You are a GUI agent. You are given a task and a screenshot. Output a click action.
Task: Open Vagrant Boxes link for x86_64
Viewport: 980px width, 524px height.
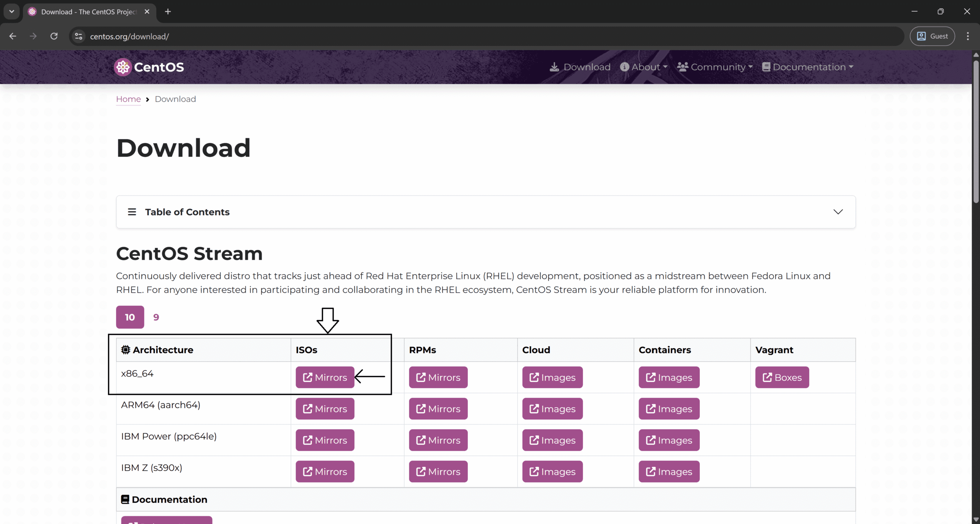782,377
